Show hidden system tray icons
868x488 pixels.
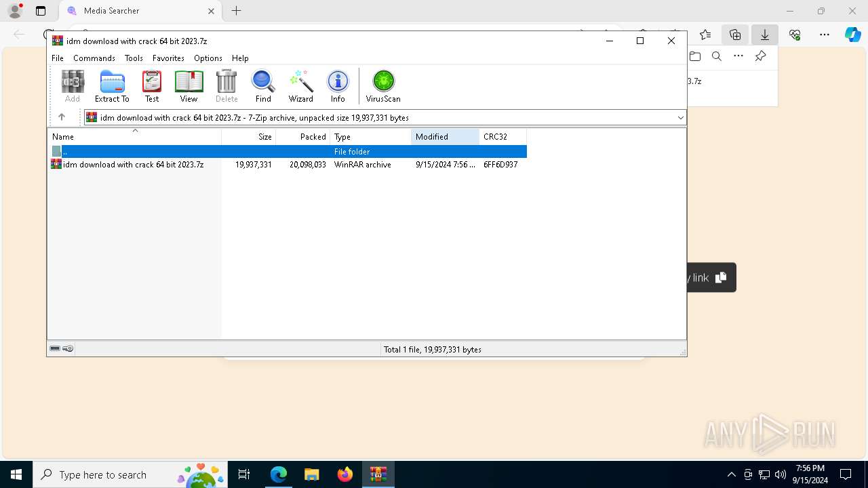click(732, 474)
